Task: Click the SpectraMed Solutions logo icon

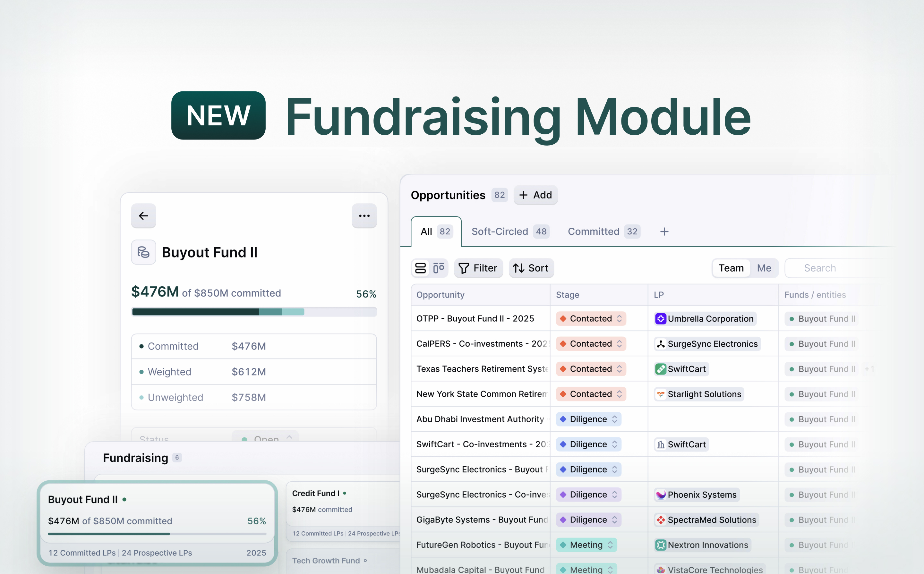Action: tap(661, 520)
